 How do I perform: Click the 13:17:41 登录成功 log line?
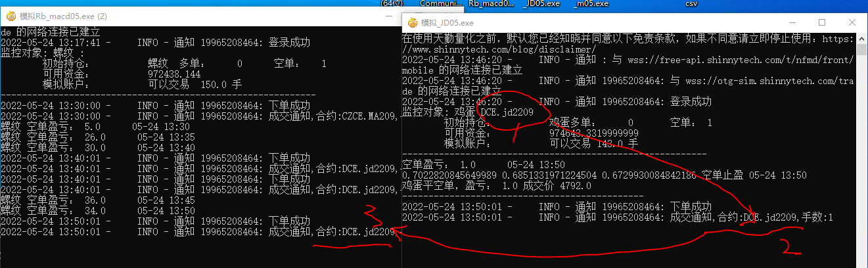[155, 43]
